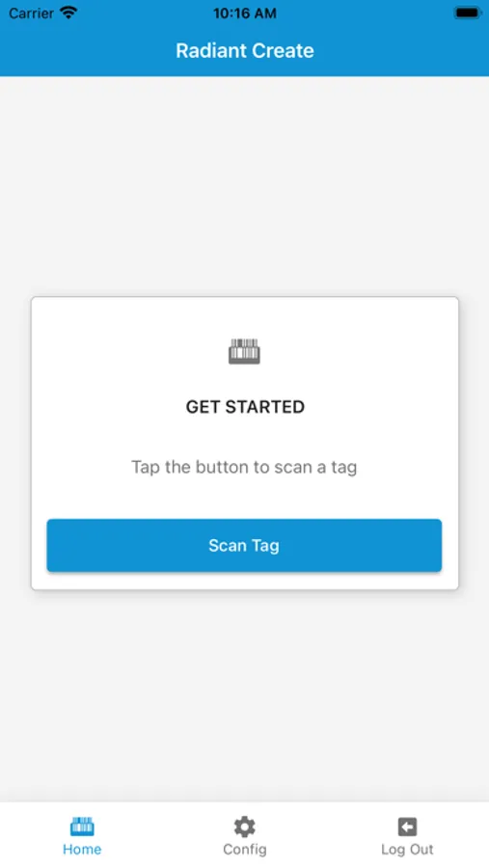Viewport: 489px width, 868px height.
Task: Switch to the Config tab label
Action: tap(245, 849)
